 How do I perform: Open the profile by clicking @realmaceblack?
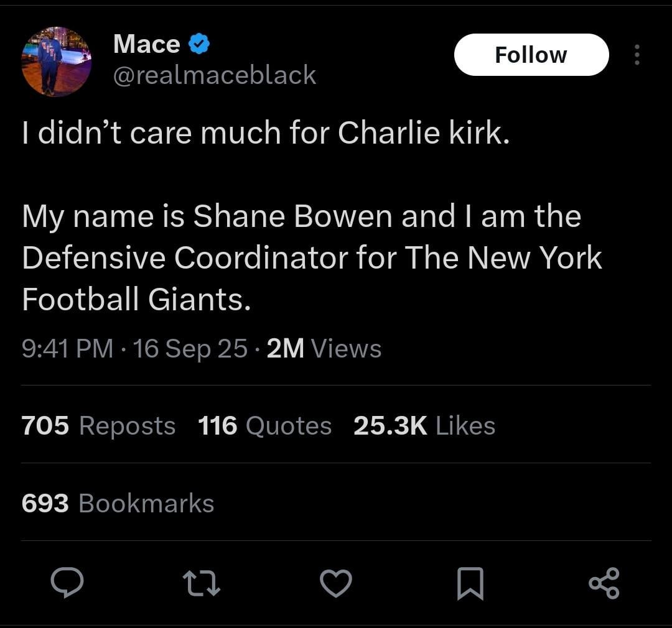pyautogui.click(x=215, y=75)
